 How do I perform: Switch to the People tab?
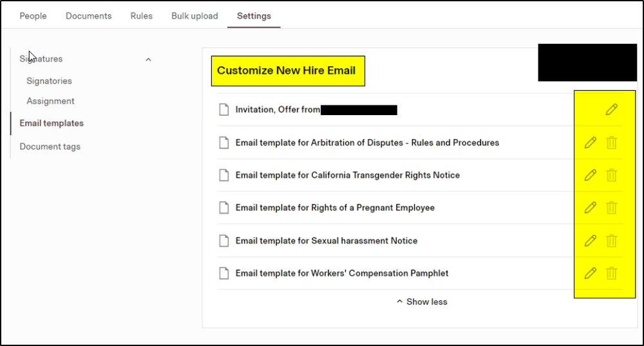tap(33, 16)
